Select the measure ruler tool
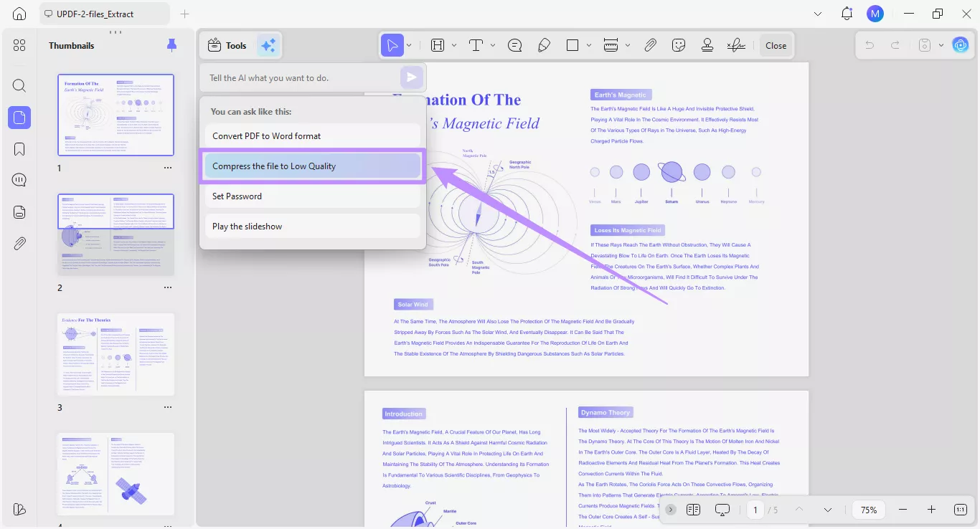This screenshot has height=529, width=980. click(611, 45)
